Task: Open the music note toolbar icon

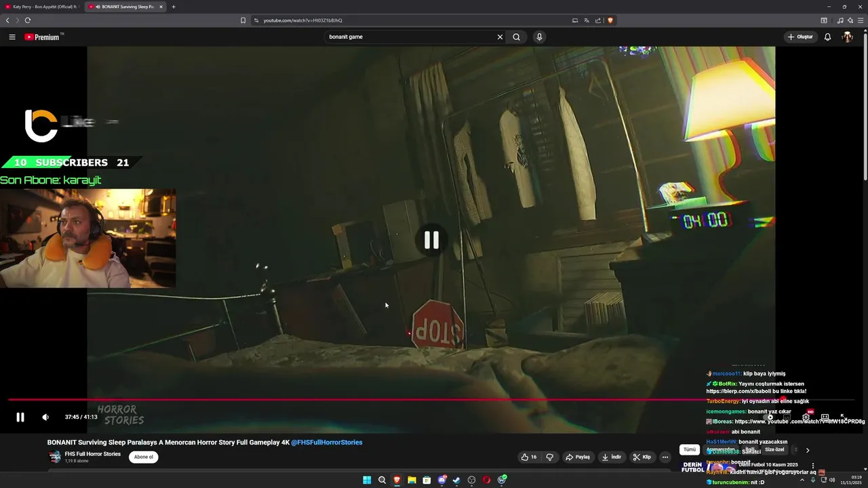Action: (840, 20)
